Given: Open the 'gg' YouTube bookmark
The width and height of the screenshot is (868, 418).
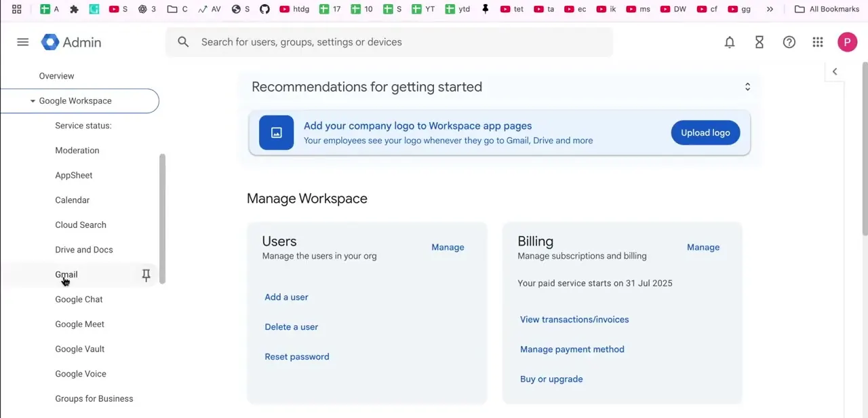Looking at the screenshot, I should tap(738, 9).
